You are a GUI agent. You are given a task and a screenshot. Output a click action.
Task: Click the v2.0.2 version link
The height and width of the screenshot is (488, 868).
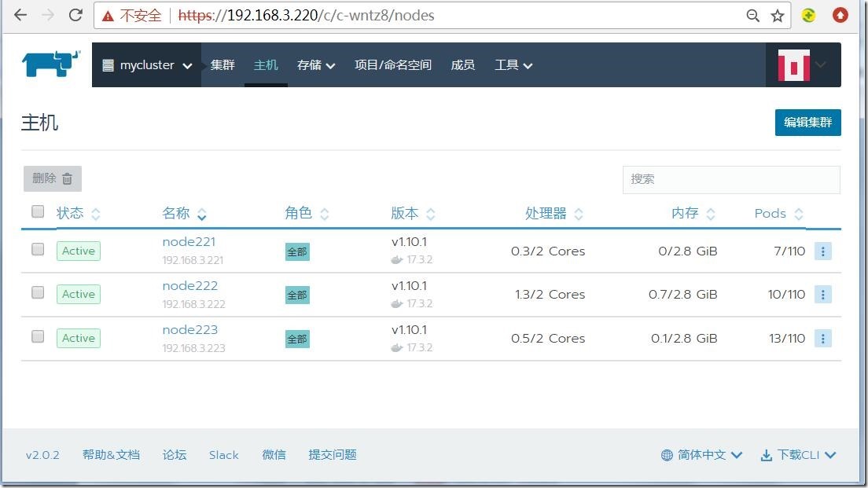(x=42, y=455)
